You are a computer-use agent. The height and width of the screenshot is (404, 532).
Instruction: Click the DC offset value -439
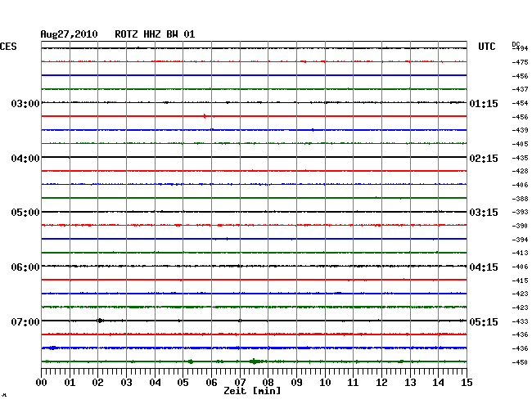tap(520, 130)
